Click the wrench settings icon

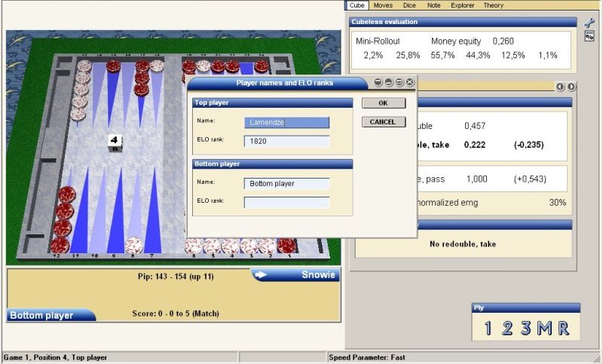click(x=589, y=23)
